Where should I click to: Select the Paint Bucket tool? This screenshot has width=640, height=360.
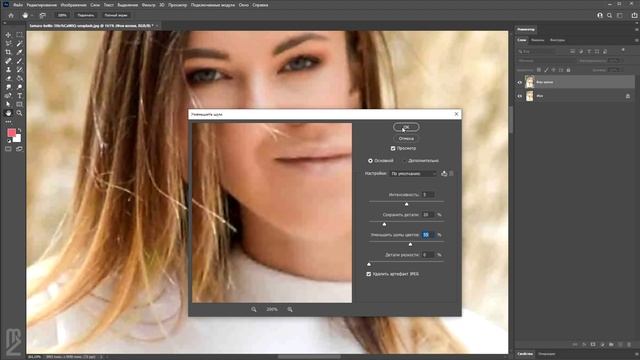pyautogui.click(x=19, y=78)
